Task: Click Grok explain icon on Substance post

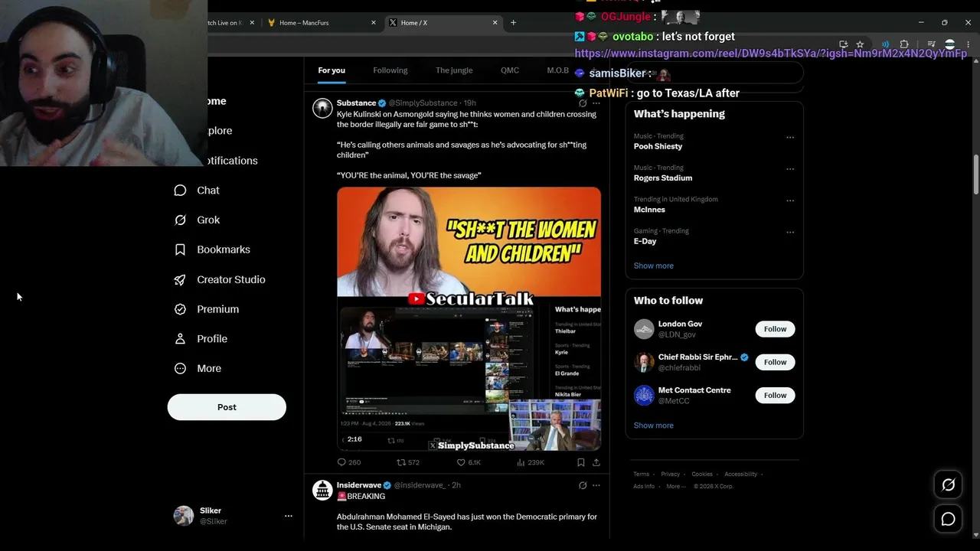Action: pos(583,103)
